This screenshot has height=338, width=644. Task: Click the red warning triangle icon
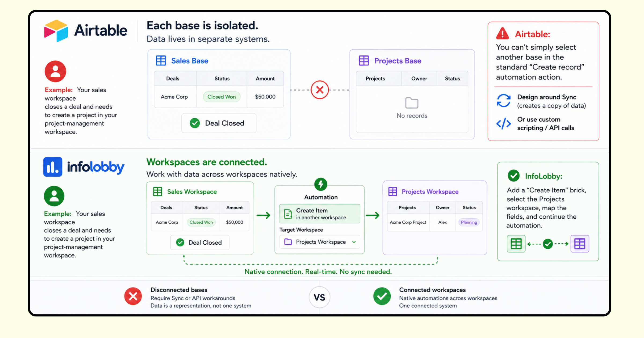coord(502,34)
